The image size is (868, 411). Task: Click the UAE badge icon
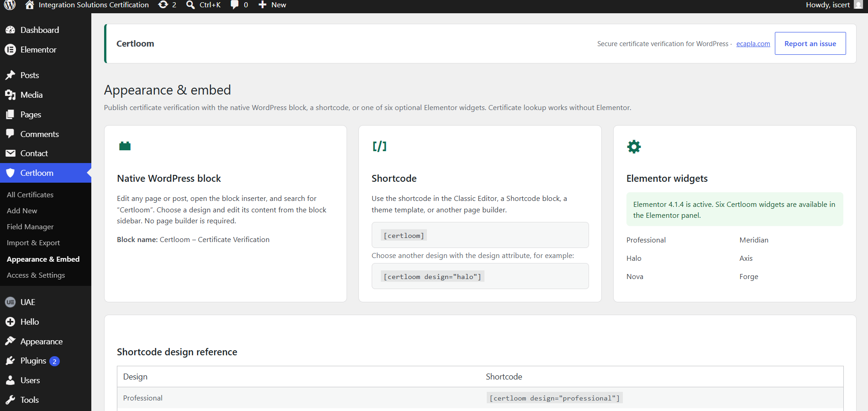coord(11,302)
